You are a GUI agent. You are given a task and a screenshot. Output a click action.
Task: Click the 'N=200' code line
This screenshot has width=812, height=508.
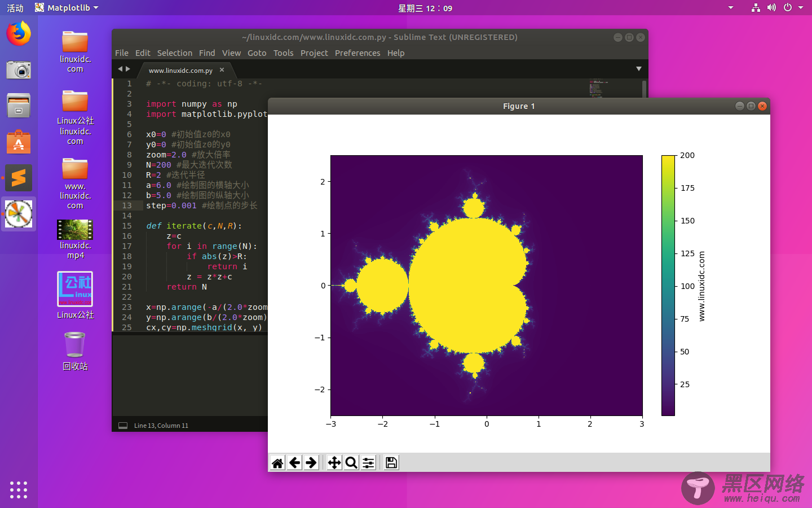[x=189, y=165]
